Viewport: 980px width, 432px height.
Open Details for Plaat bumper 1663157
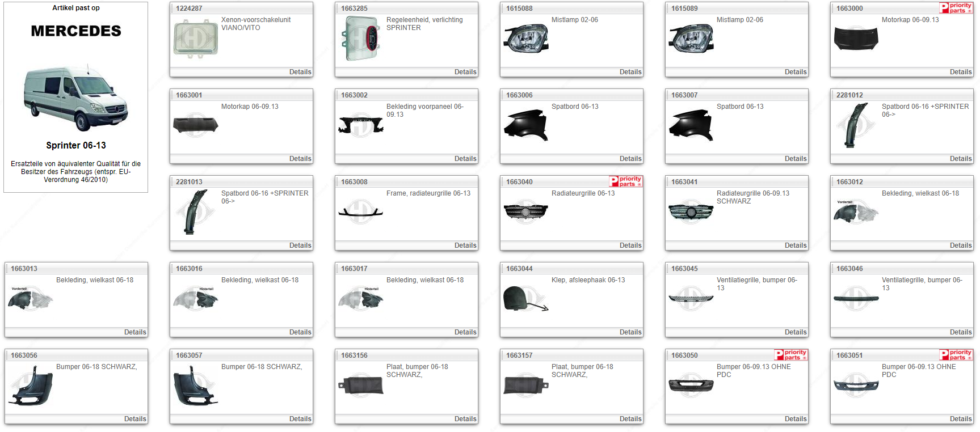pyautogui.click(x=630, y=419)
